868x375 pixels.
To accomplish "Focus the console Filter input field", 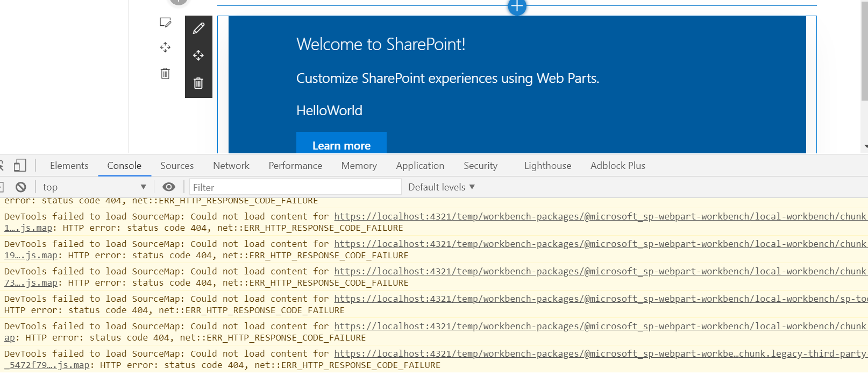I will click(x=295, y=187).
